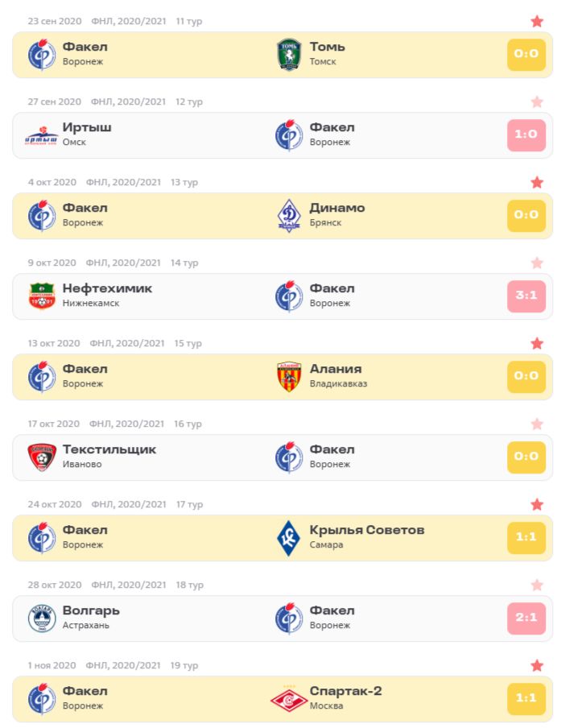Open the Крылья Советов team name link

click(366, 530)
